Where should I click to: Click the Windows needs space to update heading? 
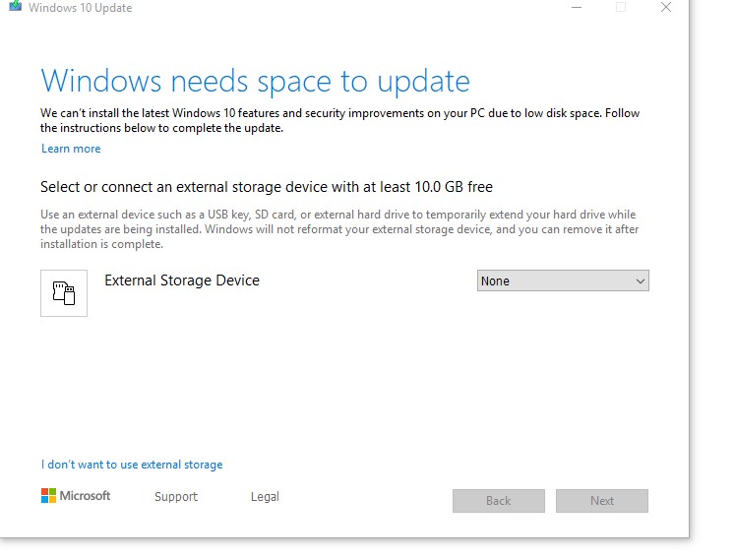point(255,81)
